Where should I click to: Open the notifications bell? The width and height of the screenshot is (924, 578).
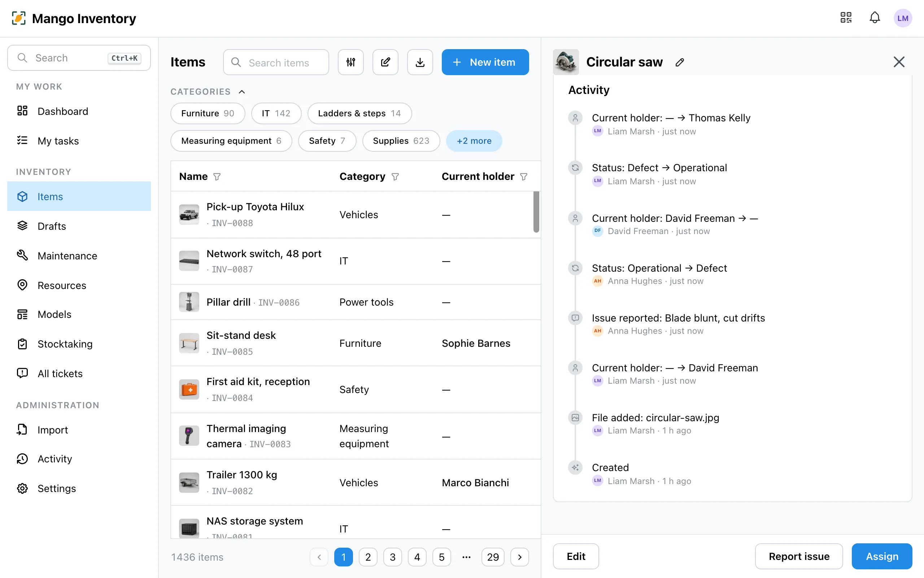point(875,18)
